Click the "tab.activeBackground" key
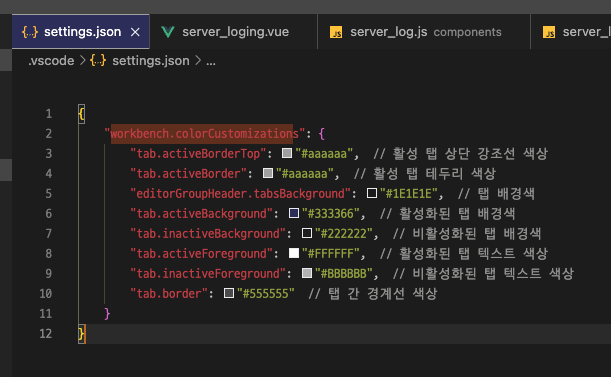The width and height of the screenshot is (611, 377). [201, 214]
